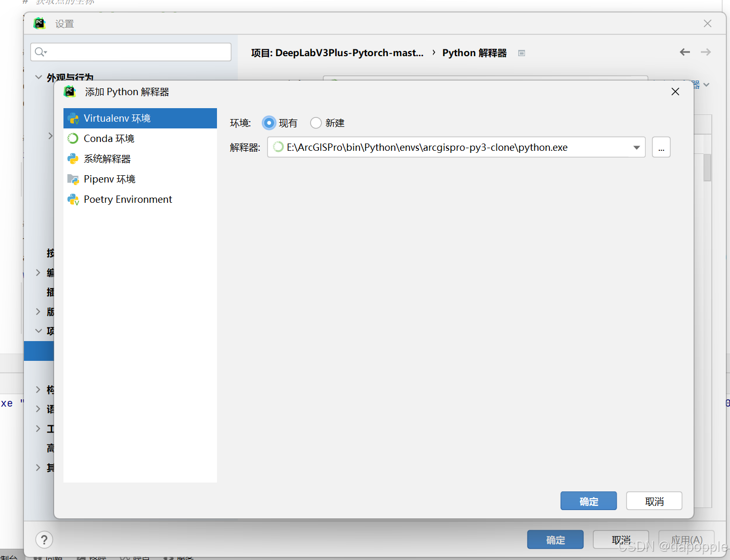Viewport: 730px width, 560px height.
Task: Navigate forward with the right arrow in settings
Action: [x=706, y=52]
